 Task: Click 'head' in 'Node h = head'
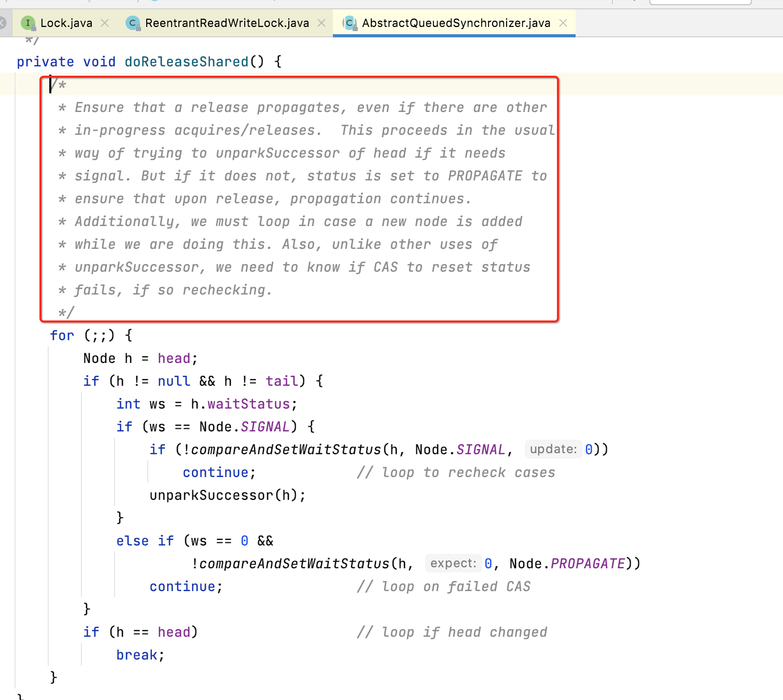point(174,358)
